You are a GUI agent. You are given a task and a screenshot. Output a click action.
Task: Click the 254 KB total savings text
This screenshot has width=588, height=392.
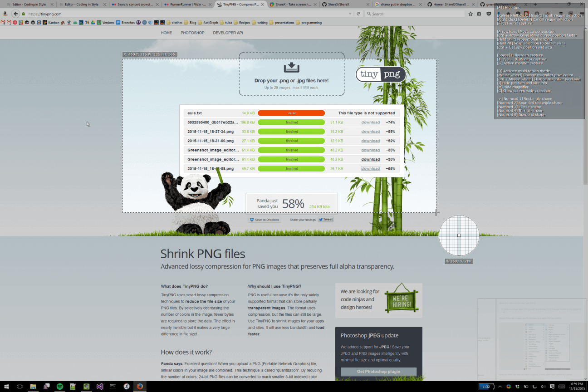click(320, 206)
